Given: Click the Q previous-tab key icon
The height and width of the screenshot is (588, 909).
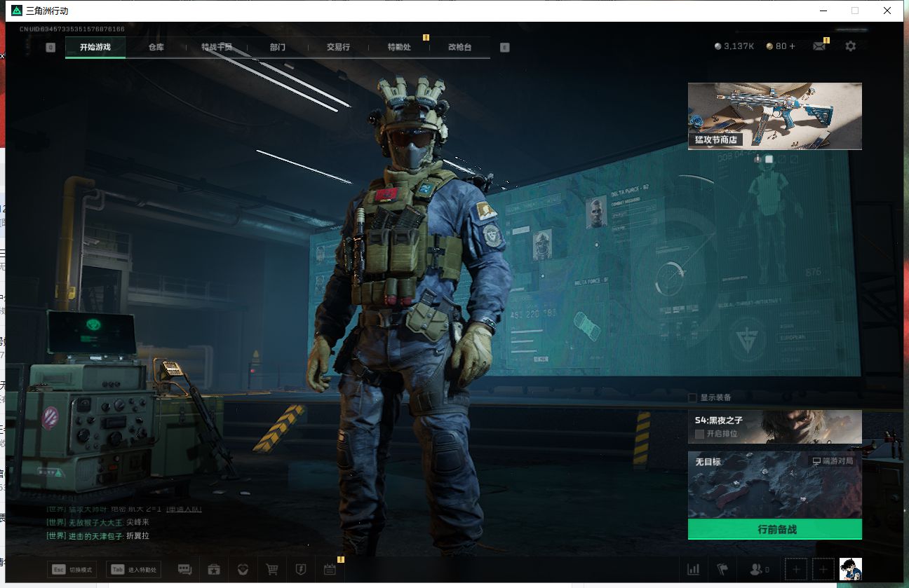Looking at the screenshot, I should pos(50,47).
